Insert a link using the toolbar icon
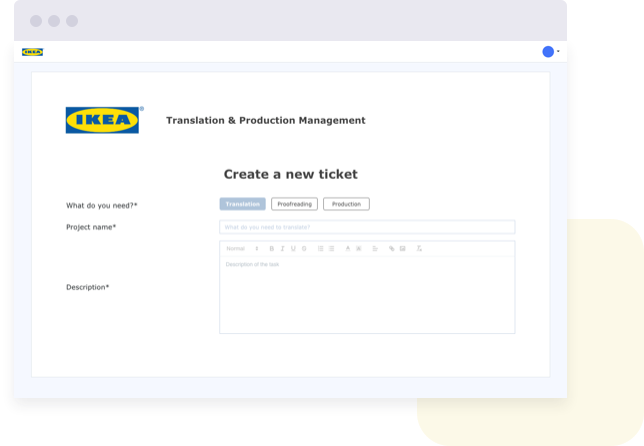The width and height of the screenshot is (644, 446). pos(391,248)
